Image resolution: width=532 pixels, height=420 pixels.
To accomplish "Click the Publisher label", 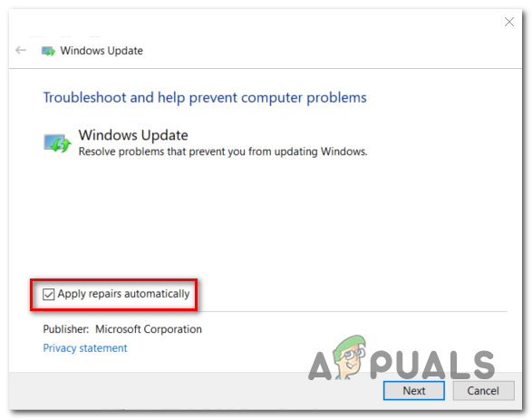I will [x=66, y=329].
